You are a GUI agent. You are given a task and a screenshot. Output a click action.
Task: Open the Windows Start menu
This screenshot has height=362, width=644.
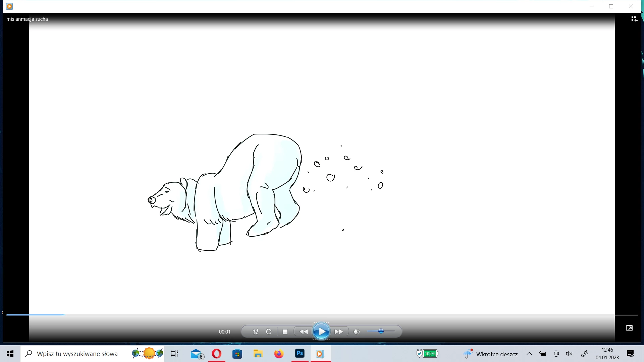coord(10,354)
